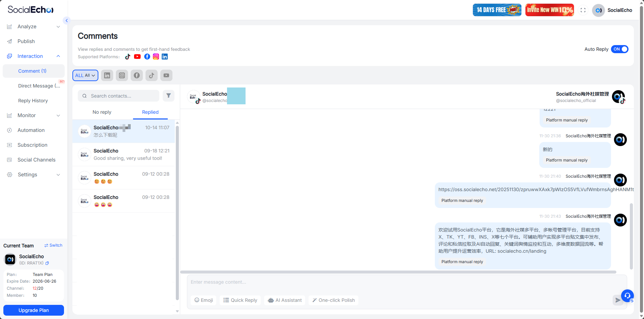Open the 09-12 00:28 tongue emoji conversation

coord(124,201)
